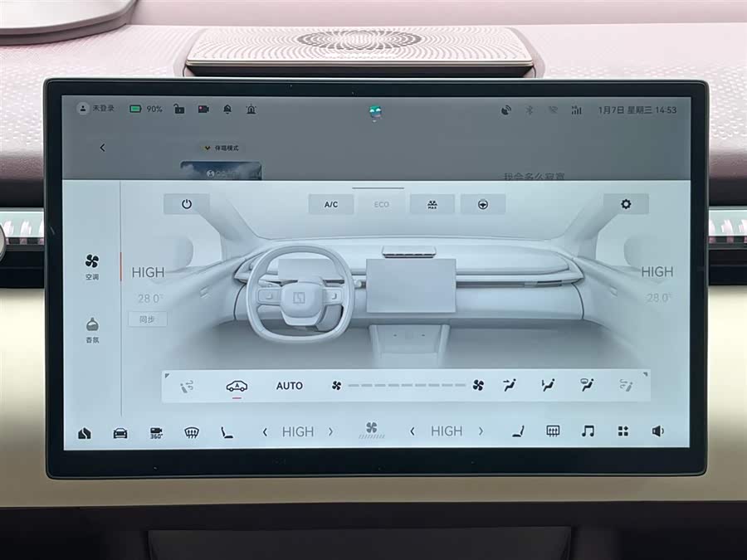747x560 pixels.
Task: Increase passenger temperature with right chevron
Action: (x=481, y=431)
